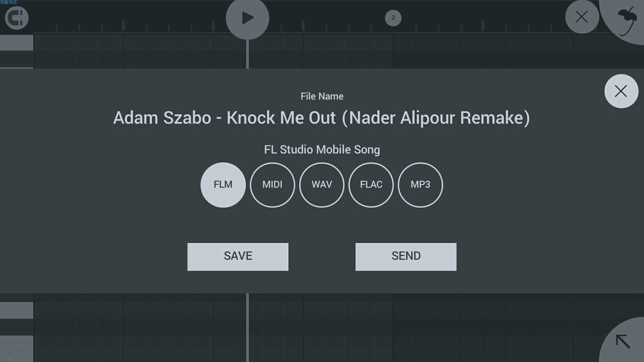Choose FLM export format
Image resolution: width=644 pixels, height=362 pixels.
coord(223,185)
